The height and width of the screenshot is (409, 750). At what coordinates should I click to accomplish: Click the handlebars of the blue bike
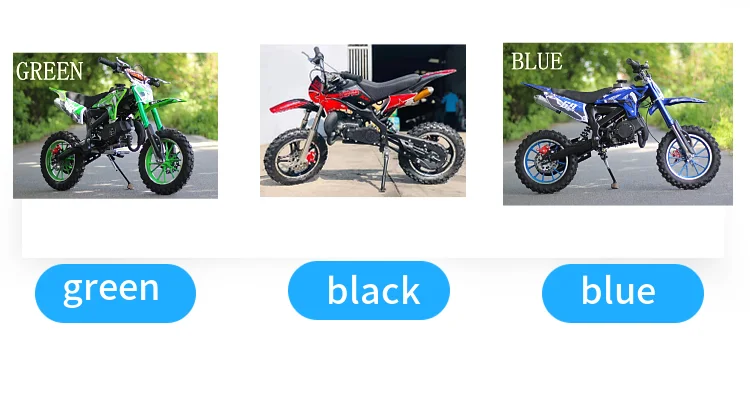(637, 67)
